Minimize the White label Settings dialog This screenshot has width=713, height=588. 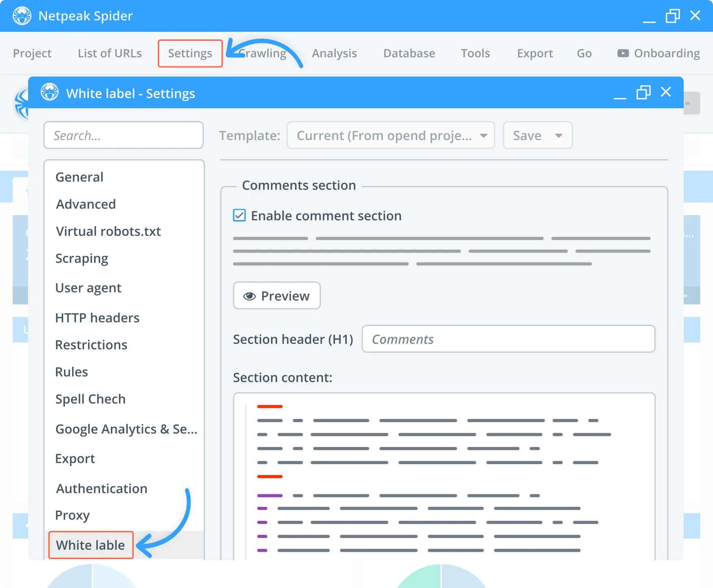(x=620, y=98)
